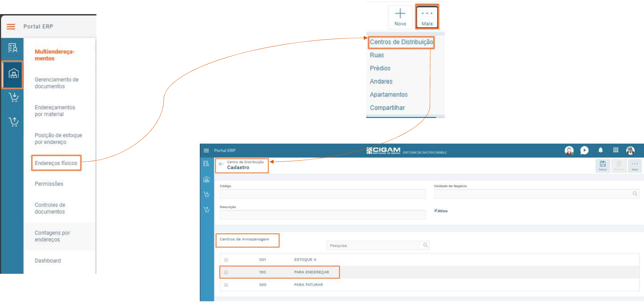Image resolution: width=644 pixels, height=302 pixels.
Task: Open the apps grid icon in the header
Action: pyautogui.click(x=616, y=150)
